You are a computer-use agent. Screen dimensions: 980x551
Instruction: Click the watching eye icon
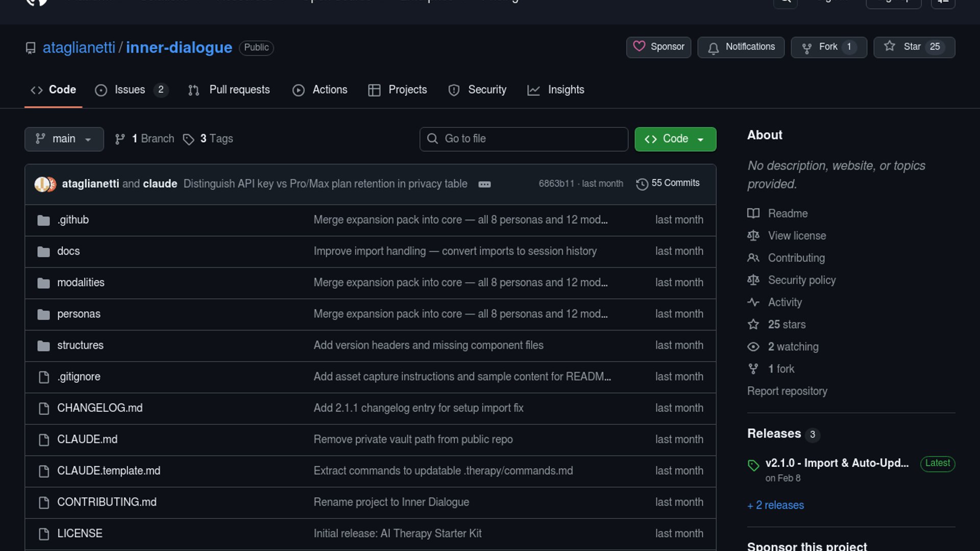[753, 347]
